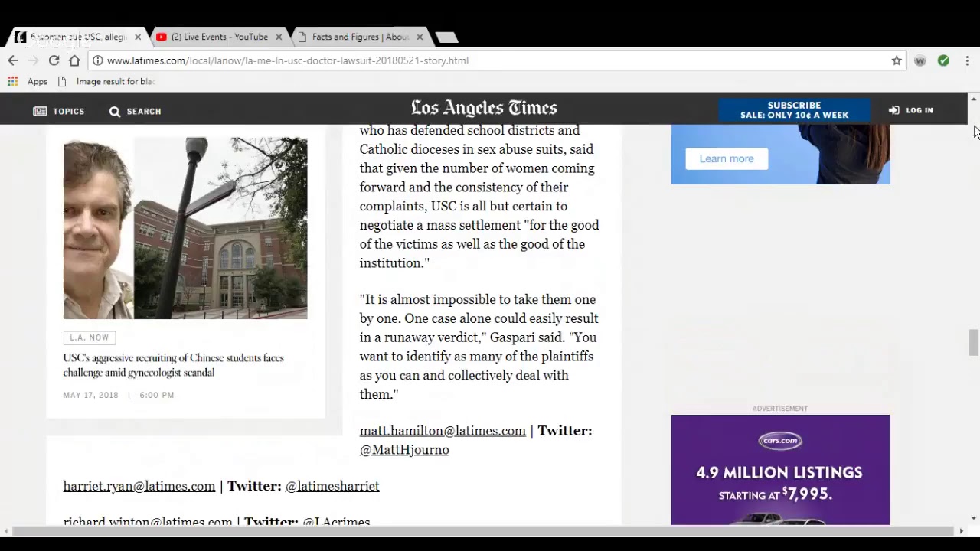Email matt.hamilton@latimes.com link
This screenshot has height=551, width=980.
coord(443,431)
